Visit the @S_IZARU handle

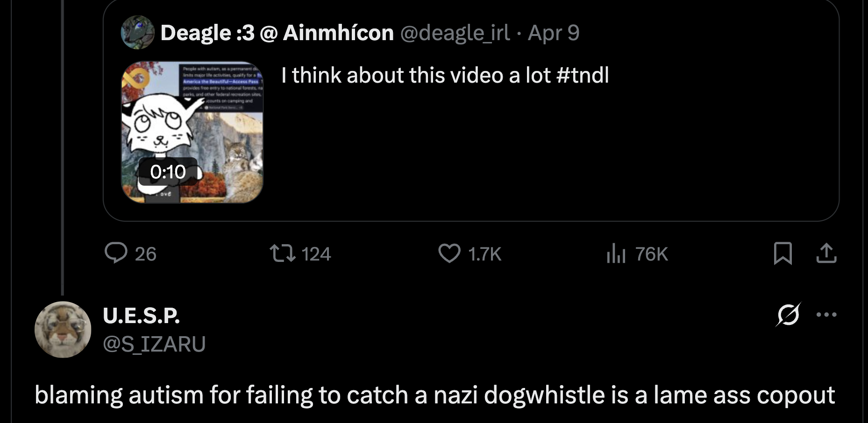[x=154, y=344]
